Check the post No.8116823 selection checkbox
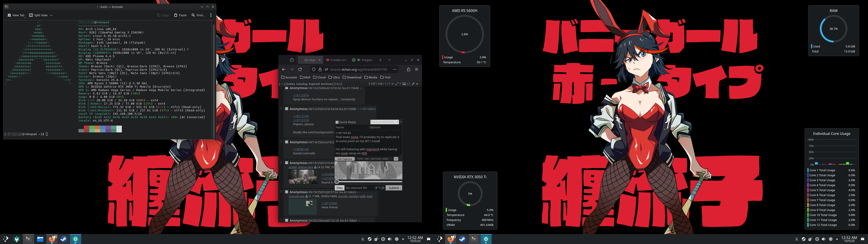This screenshot has width=868, height=244. tap(287, 192)
